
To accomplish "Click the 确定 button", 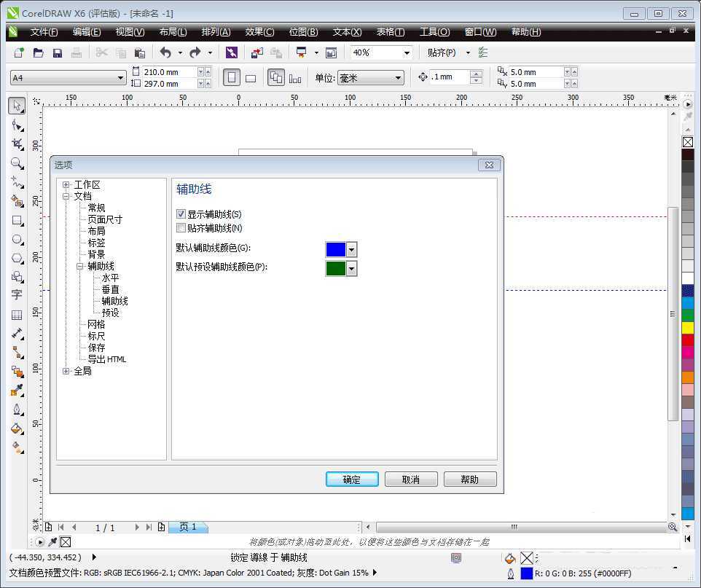I will (352, 479).
